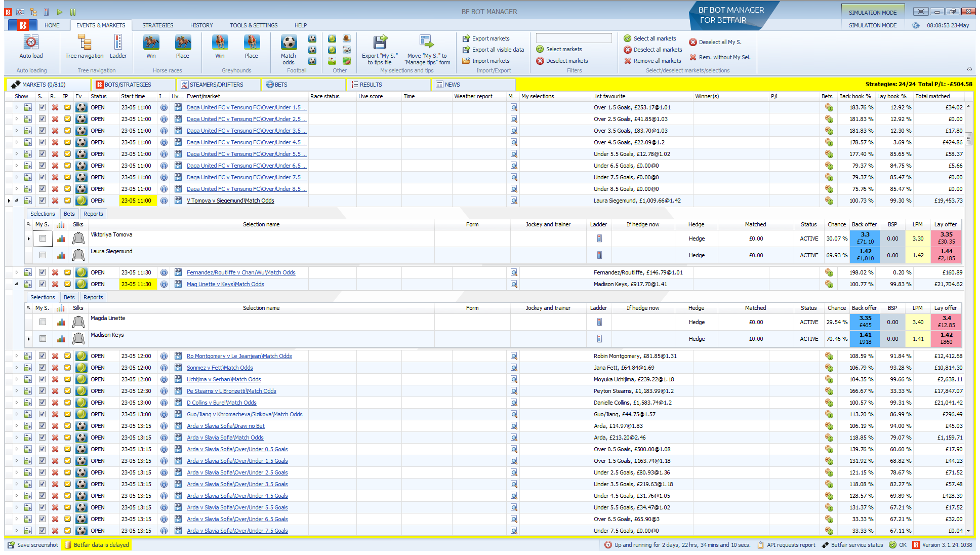Click Deselect all My S.
The width and height of the screenshot is (980, 555).
click(x=715, y=42)
